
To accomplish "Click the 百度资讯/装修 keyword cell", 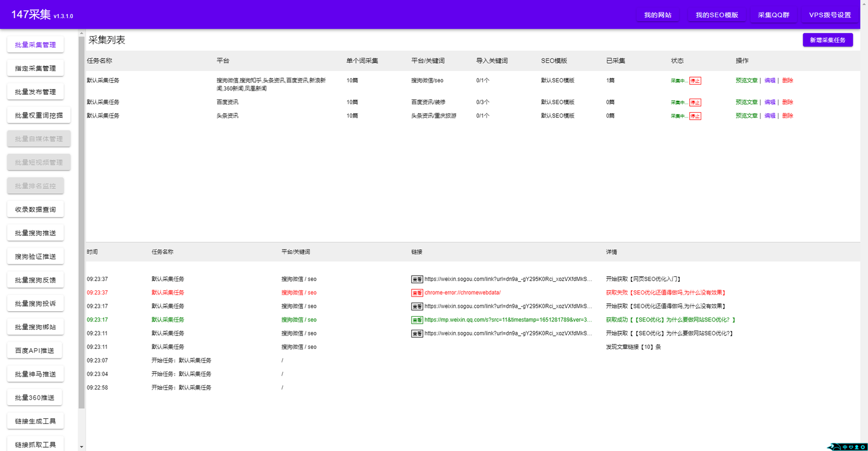I will pos(428,102).
